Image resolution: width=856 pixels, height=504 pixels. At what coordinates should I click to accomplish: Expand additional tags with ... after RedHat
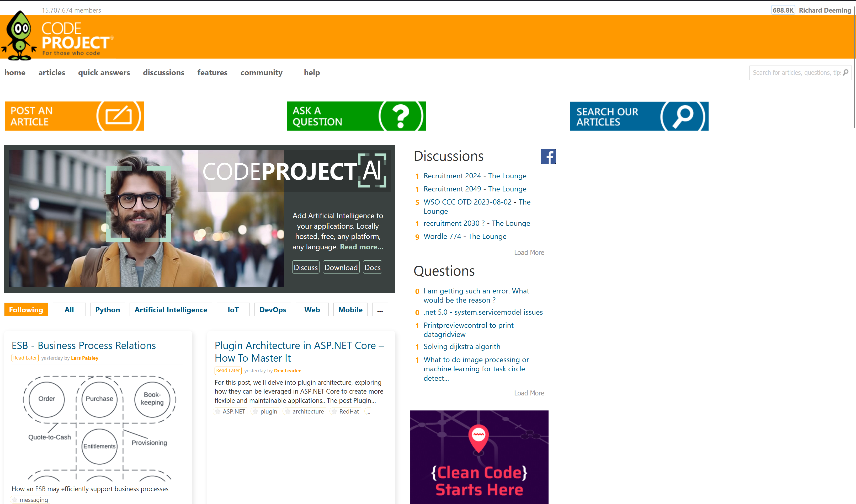pyautogui.click(x=368, y=411)
